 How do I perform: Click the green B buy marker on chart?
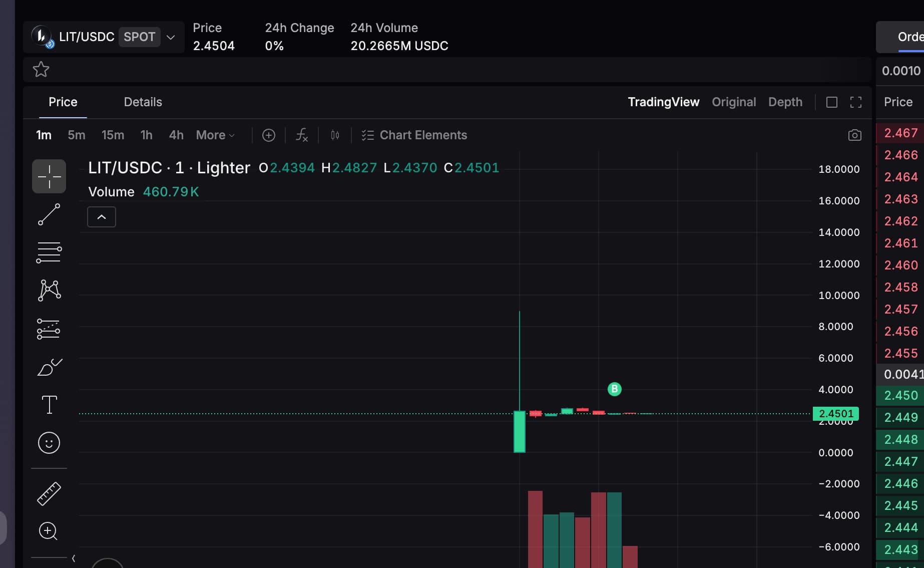point(614,389)
